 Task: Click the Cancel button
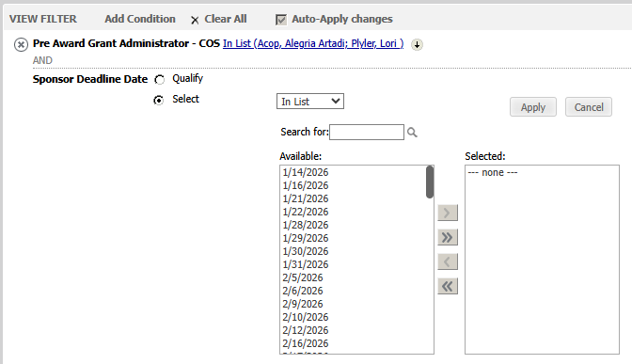(x=589, y=107)
